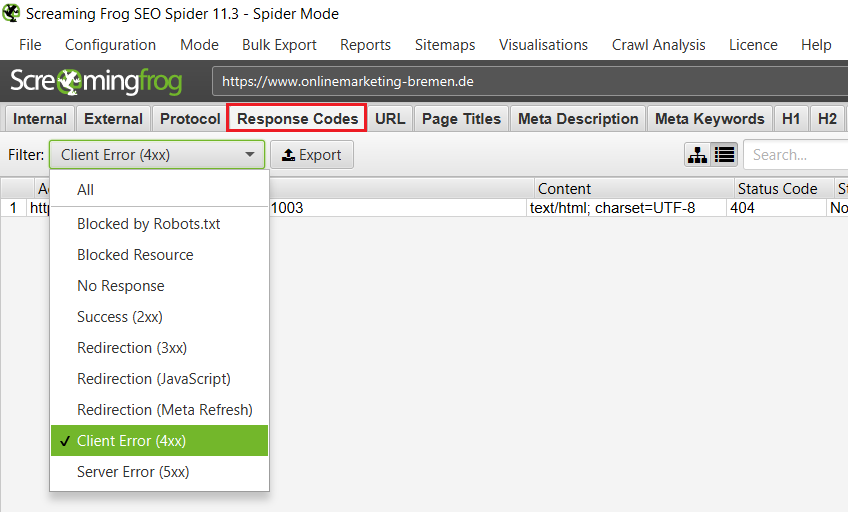Click the frog app icon in title bar
This screenshot has height=512, width=848.
click(11, 13)
